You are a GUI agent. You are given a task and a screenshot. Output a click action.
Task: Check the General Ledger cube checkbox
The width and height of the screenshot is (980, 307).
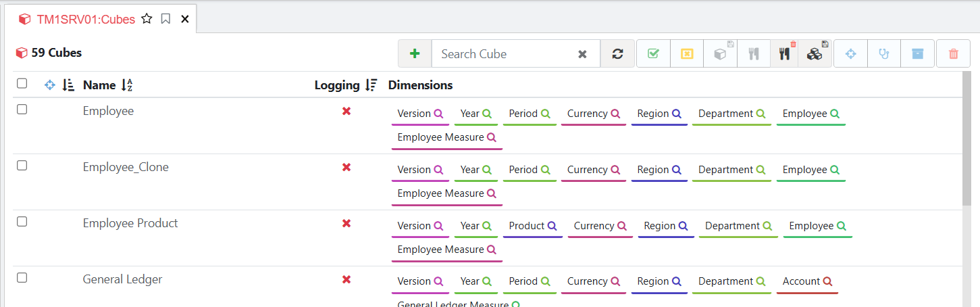[22, 277]
